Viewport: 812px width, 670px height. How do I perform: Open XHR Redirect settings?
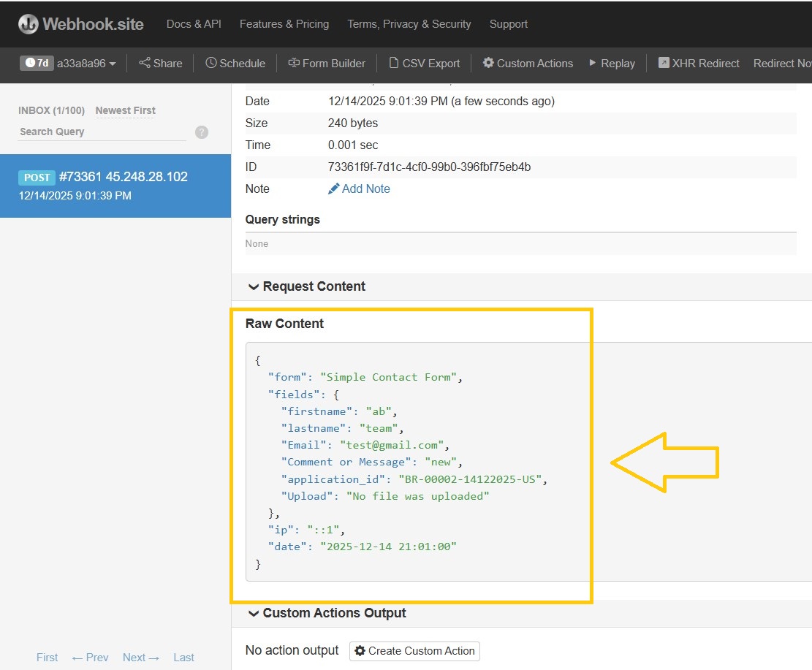[698, 63]
